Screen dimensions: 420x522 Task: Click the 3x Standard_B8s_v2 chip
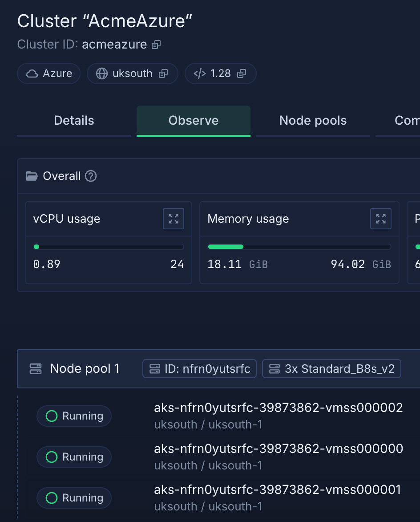(x=331, y=369)
